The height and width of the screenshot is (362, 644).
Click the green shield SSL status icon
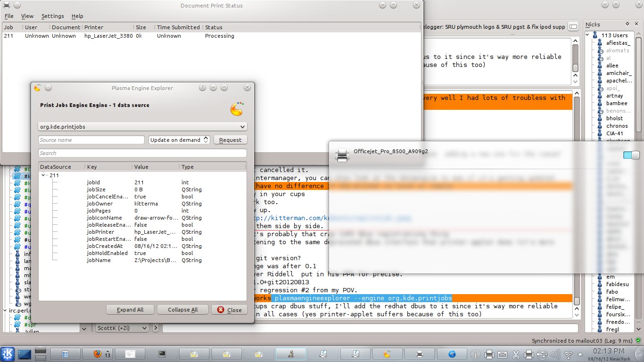pyautogui.click(x=638, y=340)
